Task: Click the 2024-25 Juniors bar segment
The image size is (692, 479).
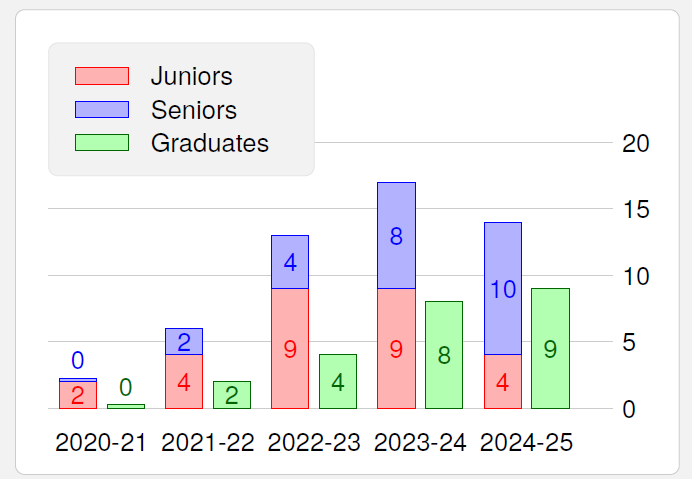Action: point(503,381)
